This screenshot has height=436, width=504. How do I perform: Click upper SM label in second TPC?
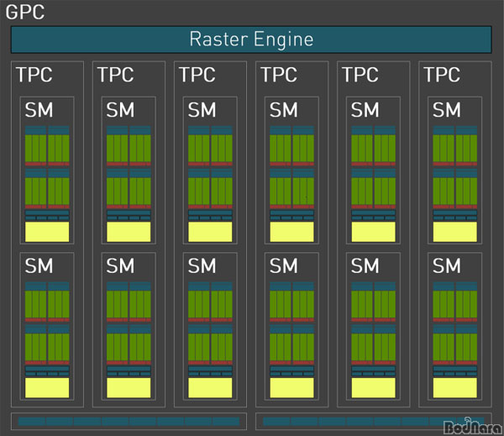coord(120,110)
